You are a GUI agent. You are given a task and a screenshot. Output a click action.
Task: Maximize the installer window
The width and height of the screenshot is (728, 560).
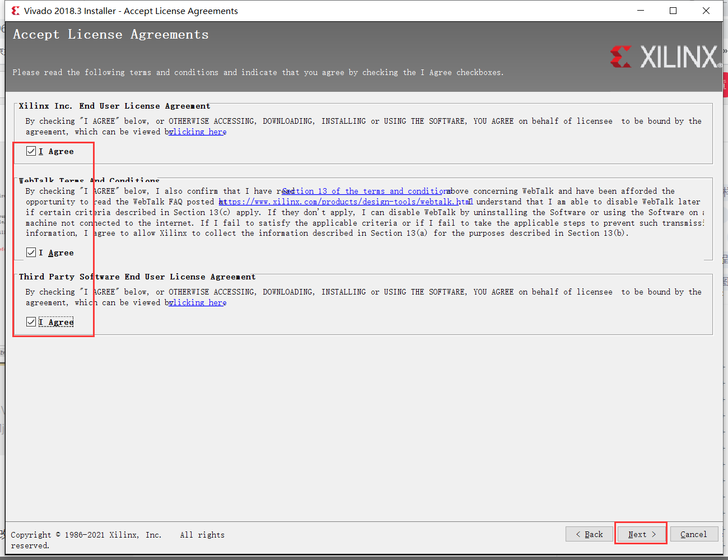coord(673,11)
